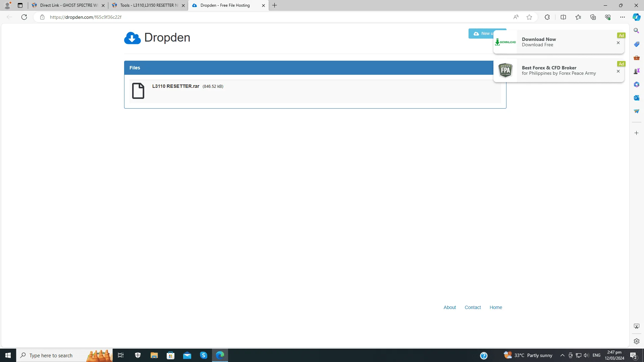Click the Dropden cloud logo icon
This screenshot has height=362, width=644.
click(x=132, y=38)
